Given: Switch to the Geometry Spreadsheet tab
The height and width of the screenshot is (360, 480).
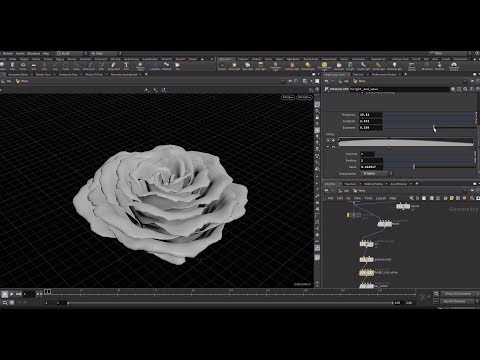Looking at the screenshot, I should [124, 74].
